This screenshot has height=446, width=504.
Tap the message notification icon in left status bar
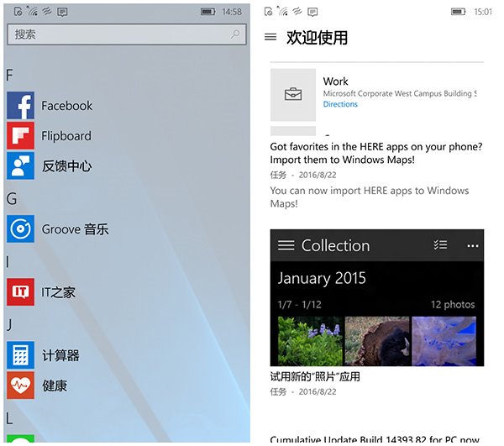click(x=62, y=13)
